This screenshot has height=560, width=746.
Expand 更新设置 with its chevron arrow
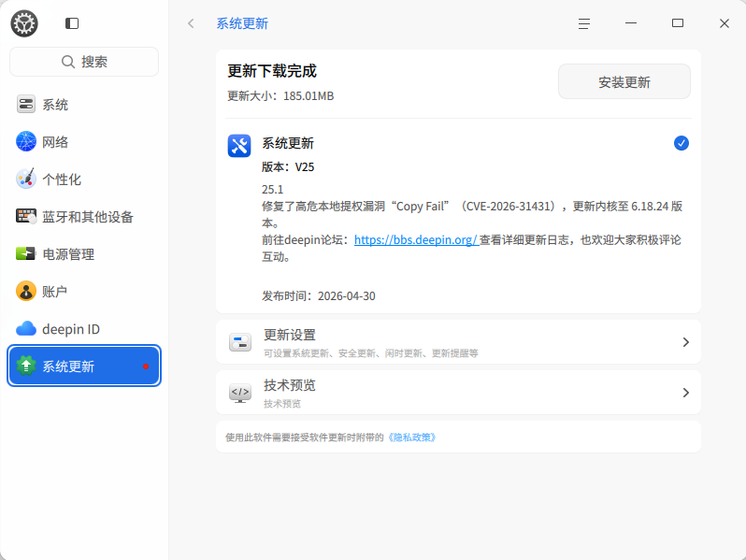click(x=685, y=342)
